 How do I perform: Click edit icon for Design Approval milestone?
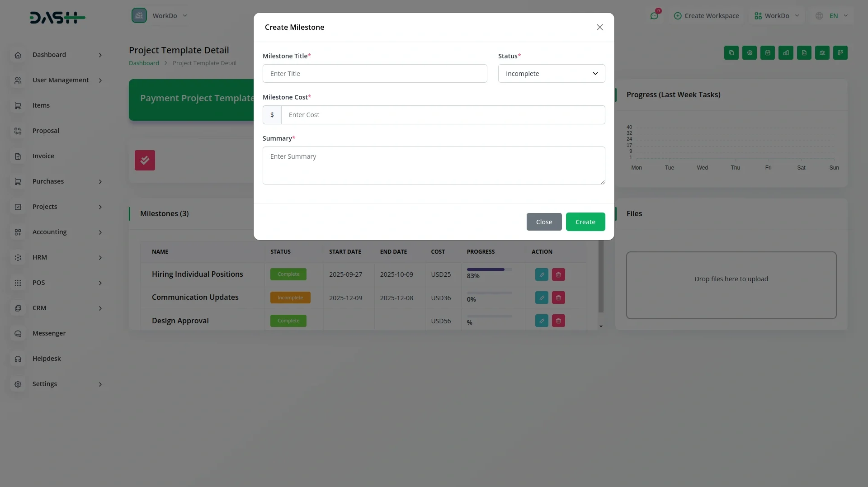pyautogui.click(x=542, y=321)
